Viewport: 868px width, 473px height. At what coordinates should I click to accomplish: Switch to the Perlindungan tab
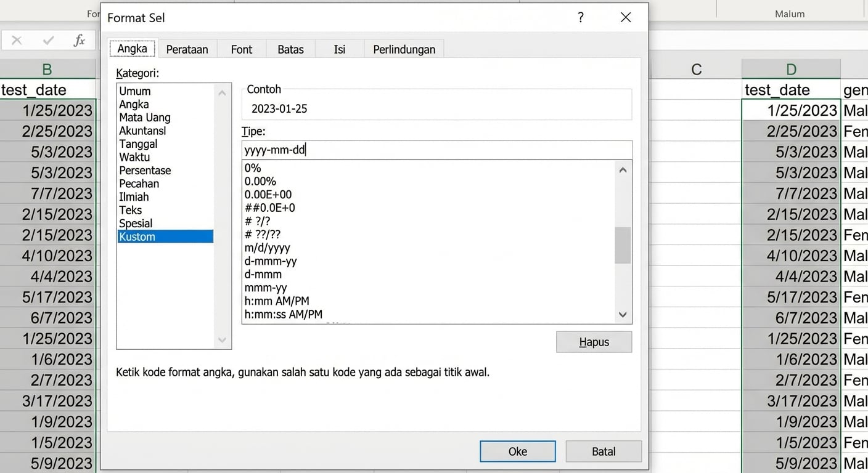404,49
